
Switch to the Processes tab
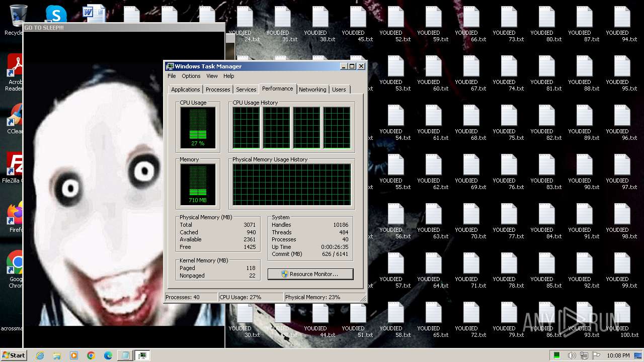click(x=218, y=89)
